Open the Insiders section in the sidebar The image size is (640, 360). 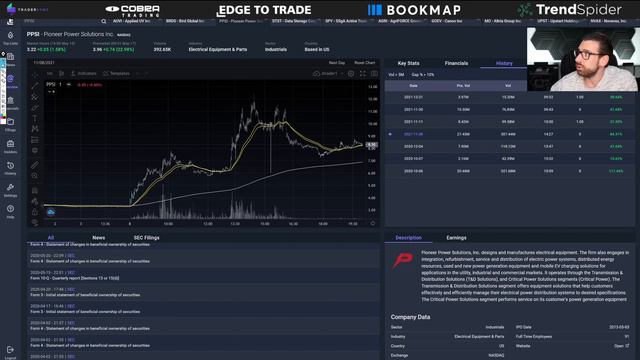(x=11, y=146)
